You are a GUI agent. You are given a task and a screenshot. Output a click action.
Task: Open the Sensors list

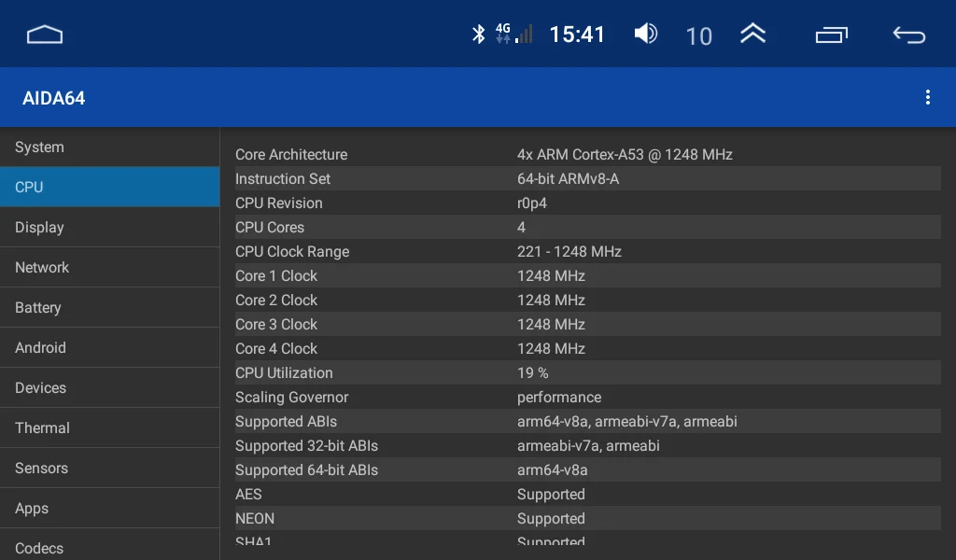tap(109, 468)
